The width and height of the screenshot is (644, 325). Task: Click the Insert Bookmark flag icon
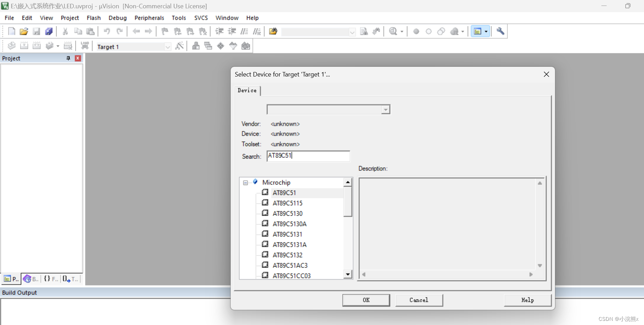coord(165,31)
